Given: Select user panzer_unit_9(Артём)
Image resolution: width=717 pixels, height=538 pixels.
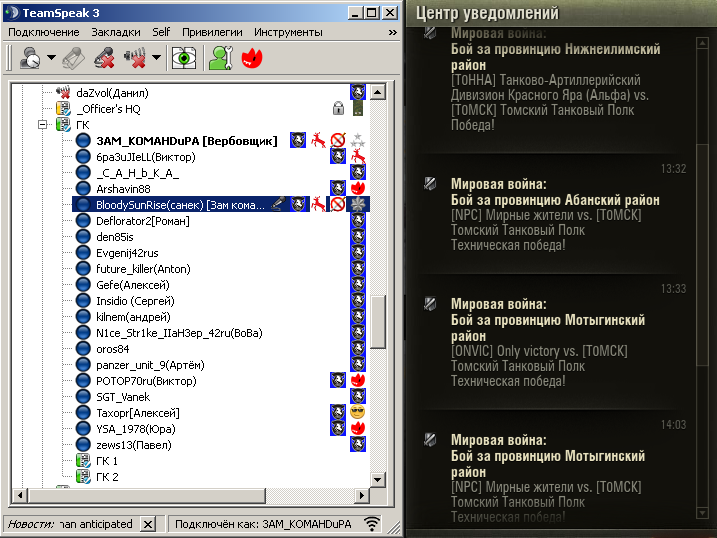Looking at the screenshot, I should pyautogui.click(x=150, y=365).
